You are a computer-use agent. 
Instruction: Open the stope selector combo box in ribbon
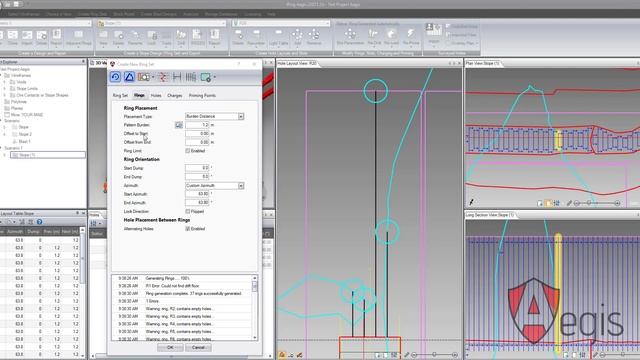click(162, 23)
